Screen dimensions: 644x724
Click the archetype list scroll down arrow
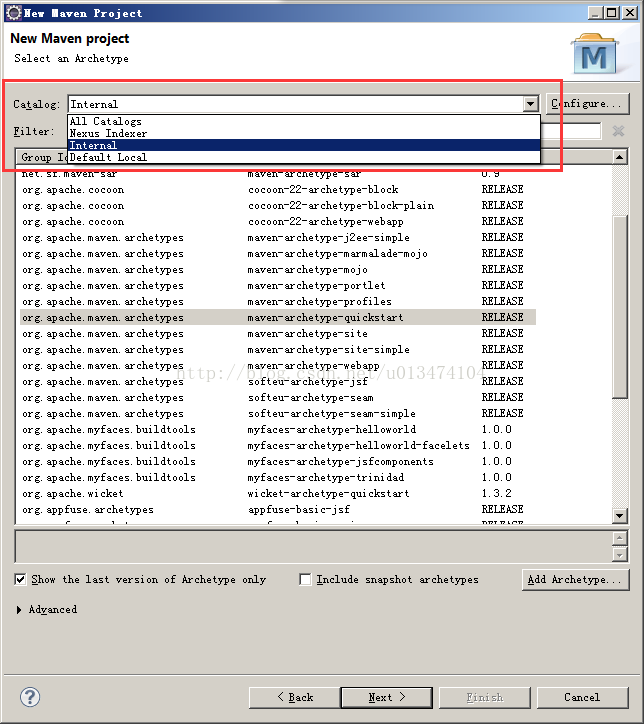tap(620, 515)
